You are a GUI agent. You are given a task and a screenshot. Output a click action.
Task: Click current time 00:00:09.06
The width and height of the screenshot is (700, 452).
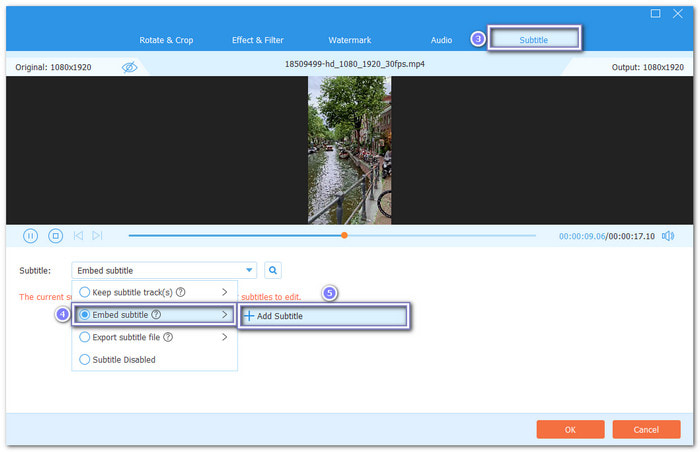click(582, 236)
